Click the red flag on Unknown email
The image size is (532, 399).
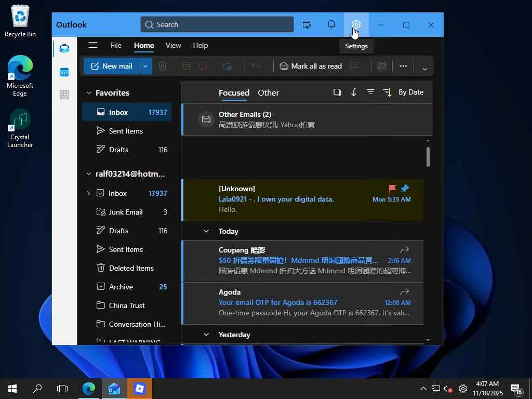point(393,188)
